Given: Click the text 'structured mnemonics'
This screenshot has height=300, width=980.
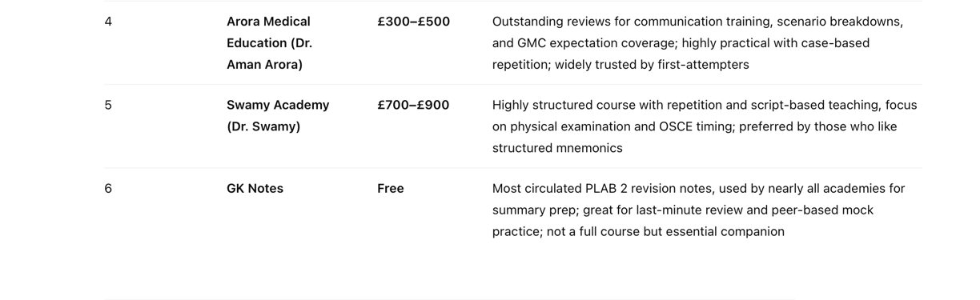Looking at the screenshot, I should pyautogui.click(x=557, y=148).
